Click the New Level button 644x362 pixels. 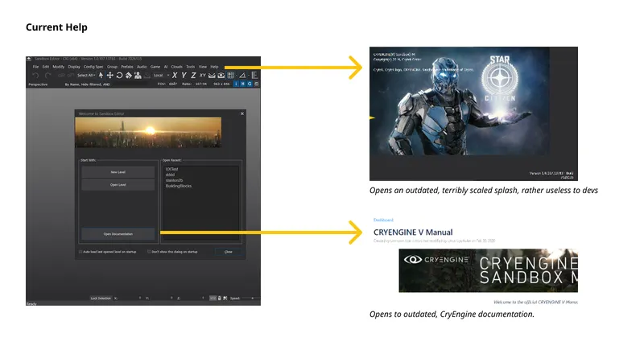pos(118,172)
